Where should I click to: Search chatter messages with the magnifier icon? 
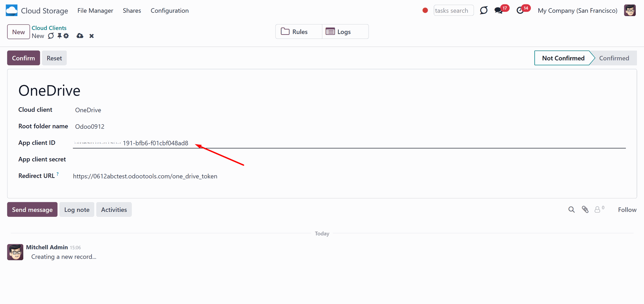tap(572, 209)
